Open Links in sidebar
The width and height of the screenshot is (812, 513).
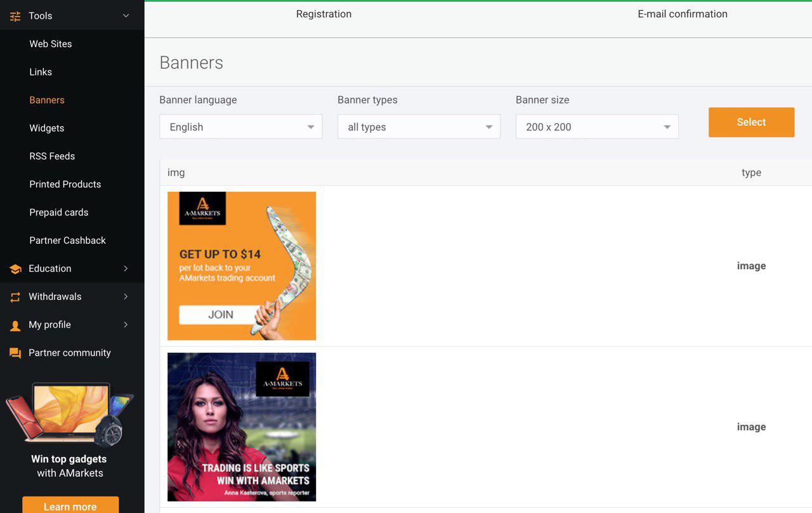point(41,72)
